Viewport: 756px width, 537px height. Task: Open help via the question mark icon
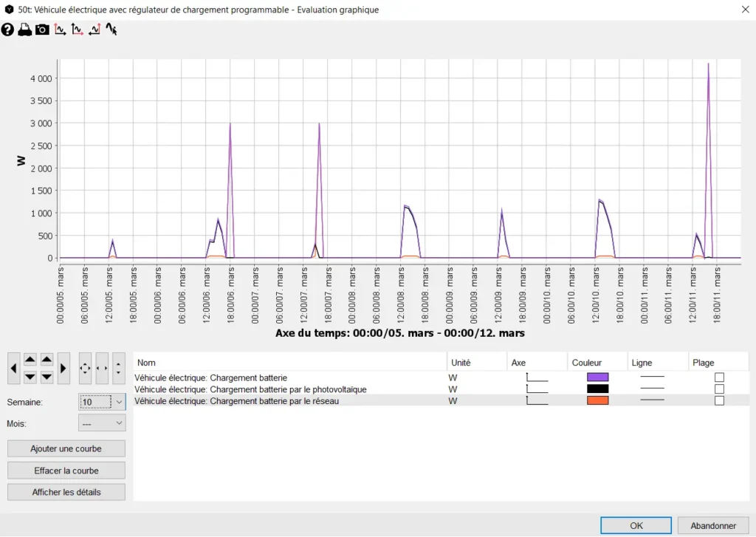pos(7,30)
